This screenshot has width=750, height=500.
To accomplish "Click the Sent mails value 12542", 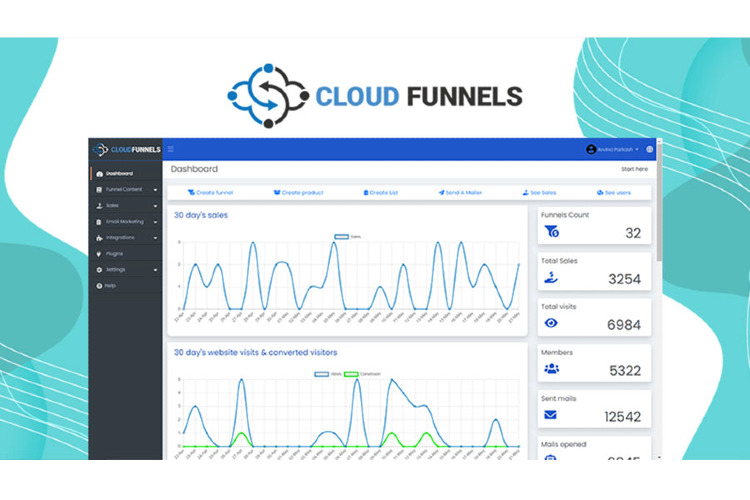I will coord(622,416).
